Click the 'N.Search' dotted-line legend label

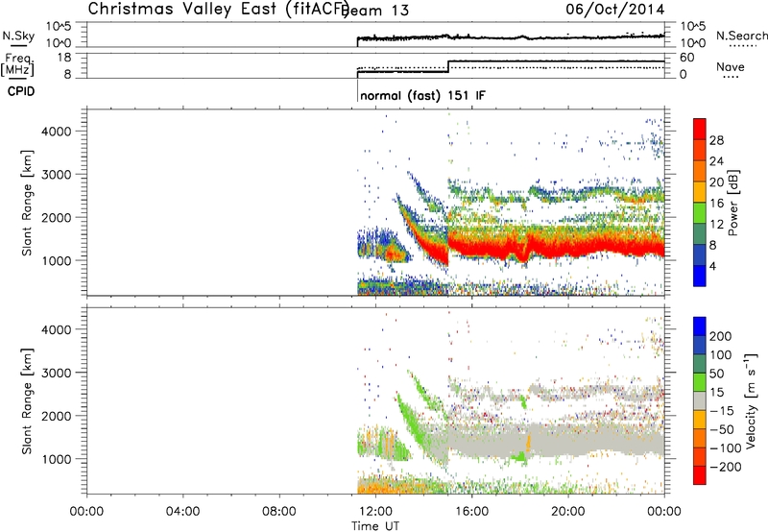[741, 36]
